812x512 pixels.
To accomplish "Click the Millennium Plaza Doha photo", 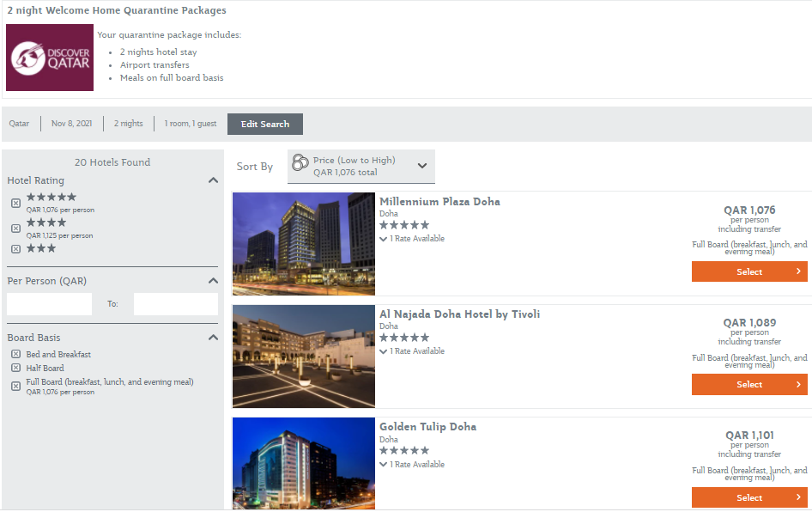I will point(304,244).
